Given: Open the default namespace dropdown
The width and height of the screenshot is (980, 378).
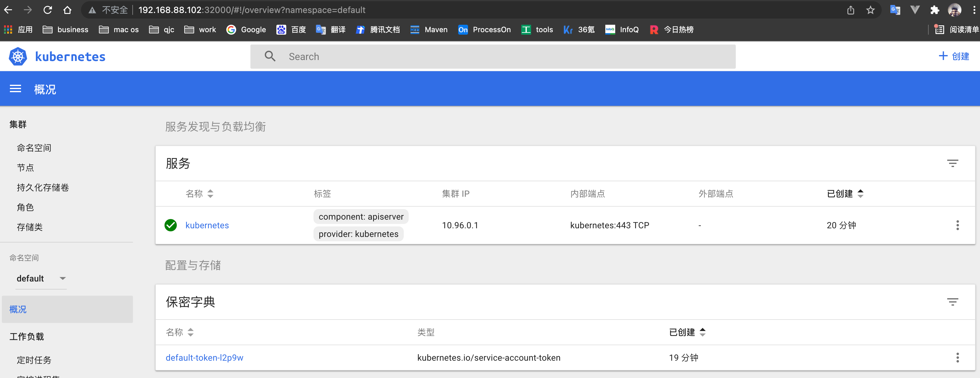Looking at the screenshot, I should click(x=41, y=279).
